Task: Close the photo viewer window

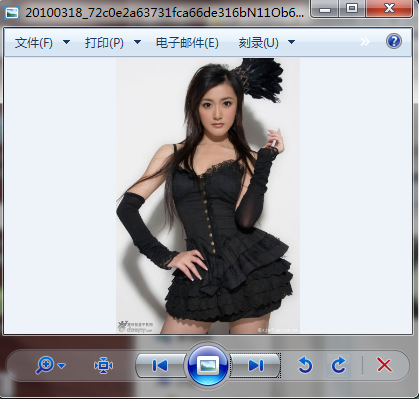Action: click(x=389, y=9)
